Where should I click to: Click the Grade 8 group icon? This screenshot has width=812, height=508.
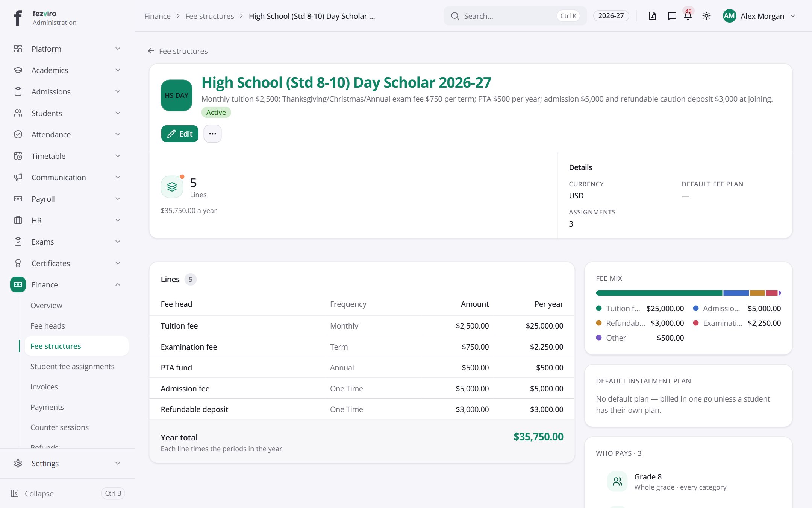[617, 481]
